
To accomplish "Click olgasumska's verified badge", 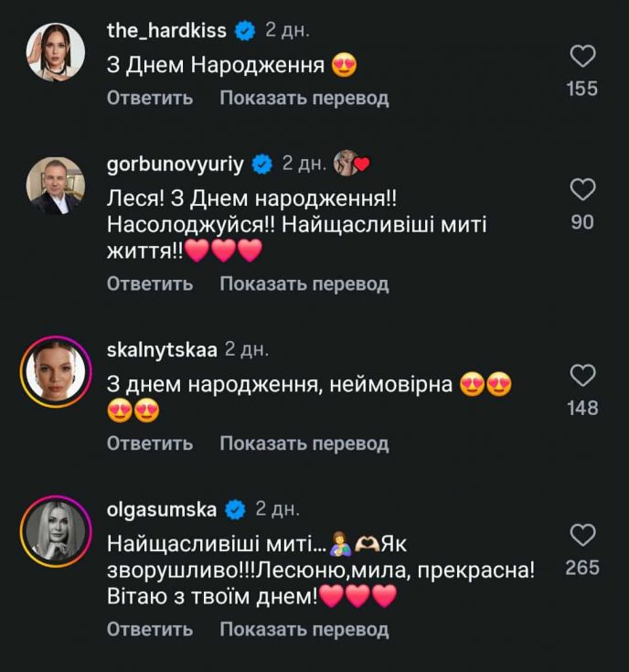I will [235, 508].
